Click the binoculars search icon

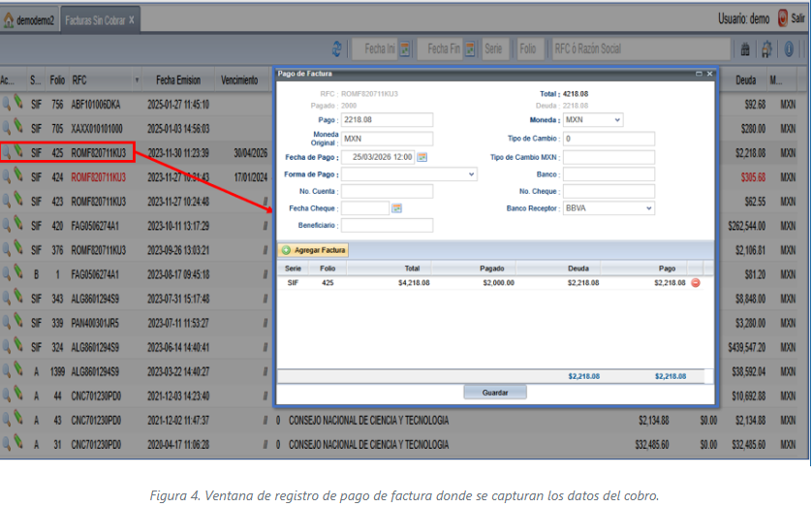coord(745,48)
